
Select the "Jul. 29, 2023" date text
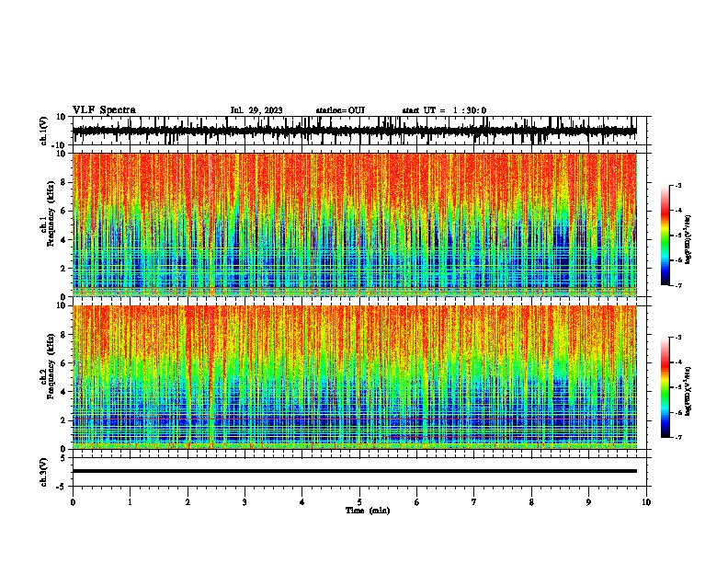(x=256, y=110)
